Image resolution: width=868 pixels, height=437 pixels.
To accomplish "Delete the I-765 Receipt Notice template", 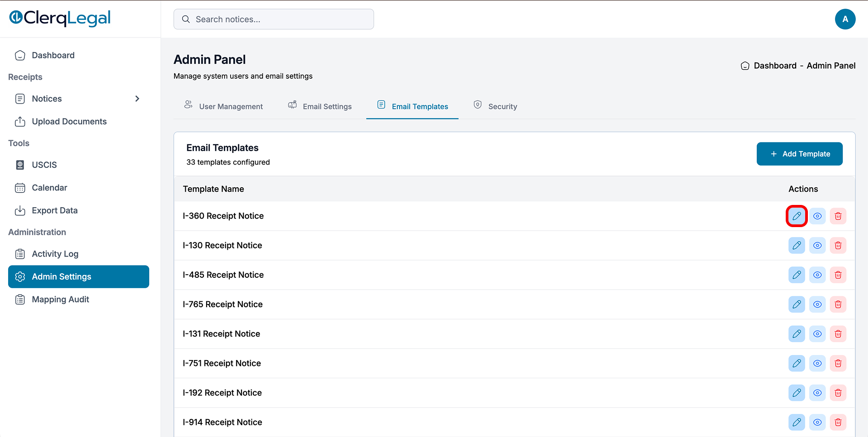I will click(838, 304).
